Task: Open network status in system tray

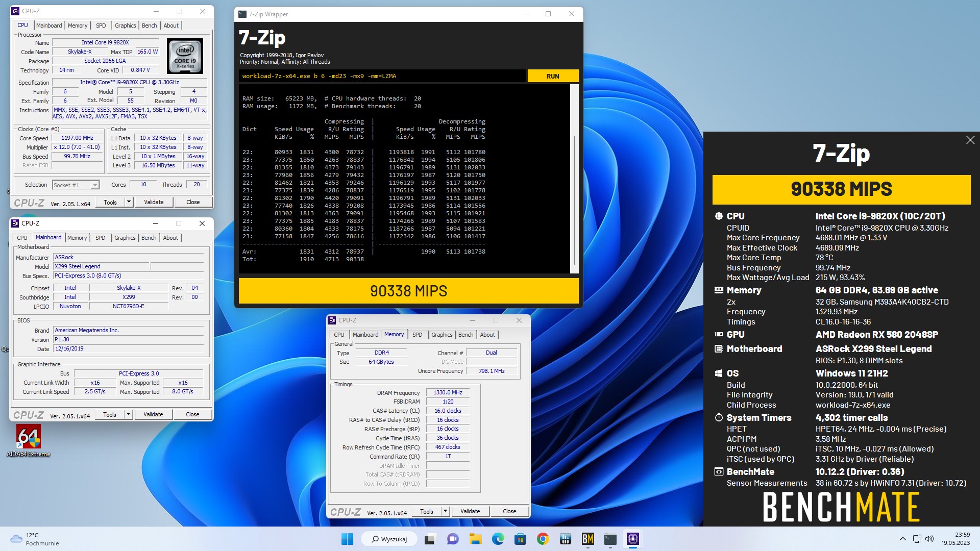Action: click(x=917, y=539)
